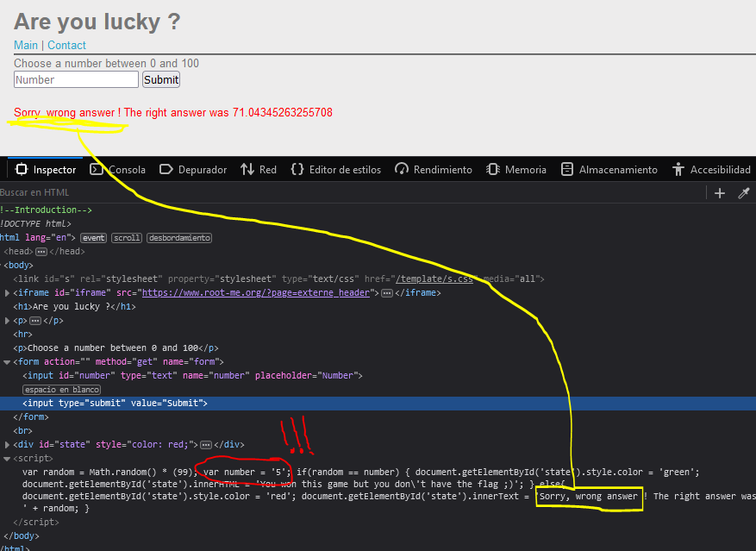Open the Inspector tab

(x=46, y=169)
